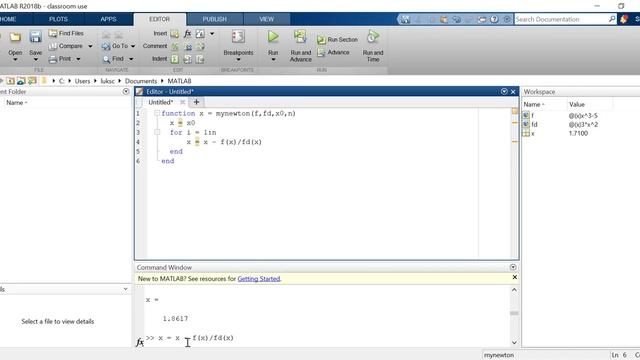Screen dimensions: 640x360
Task: Click the Run and Time icon
Action: 373,37
